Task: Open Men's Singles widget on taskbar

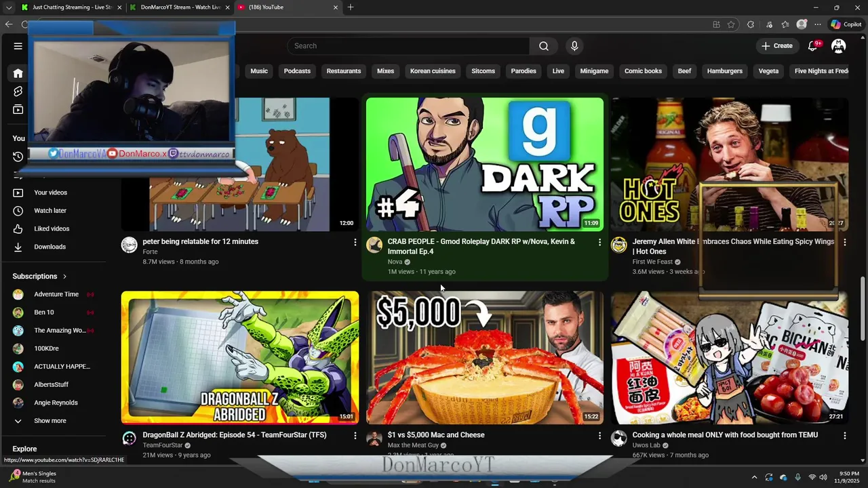Action: click(x=34, y=477)
